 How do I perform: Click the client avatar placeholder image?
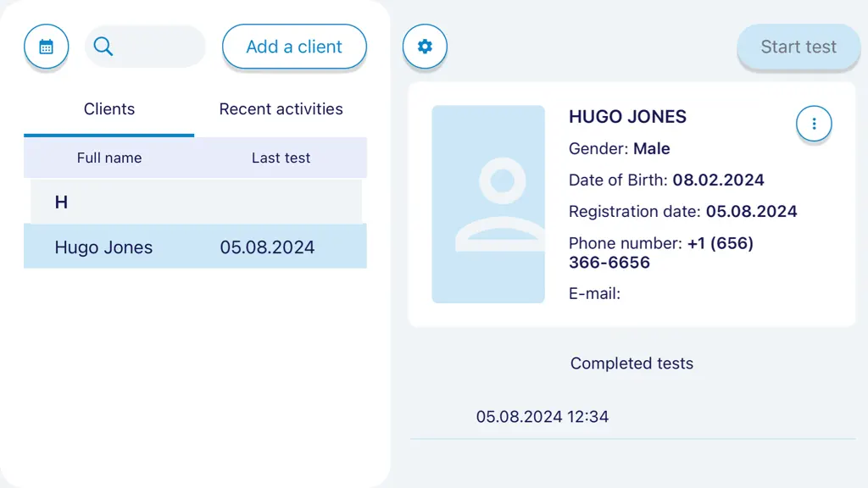tap(488, 204)
